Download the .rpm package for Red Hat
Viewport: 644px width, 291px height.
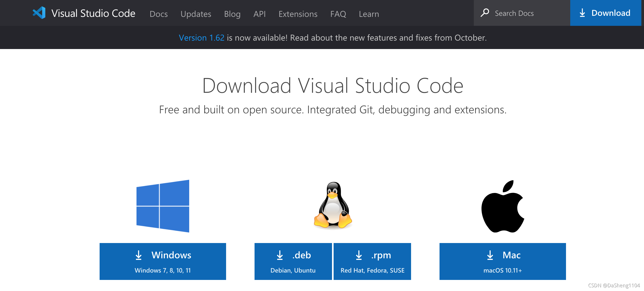click(x=372, y=261)
